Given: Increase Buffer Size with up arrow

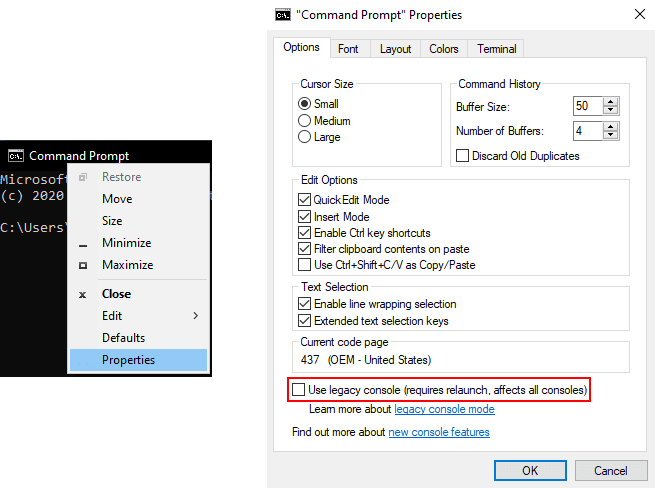Looking at the screenshot, I should click(x=612, y=101).
